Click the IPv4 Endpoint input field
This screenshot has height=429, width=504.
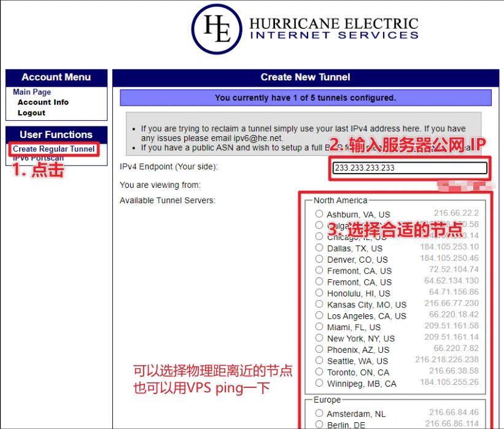pos(410,168)
